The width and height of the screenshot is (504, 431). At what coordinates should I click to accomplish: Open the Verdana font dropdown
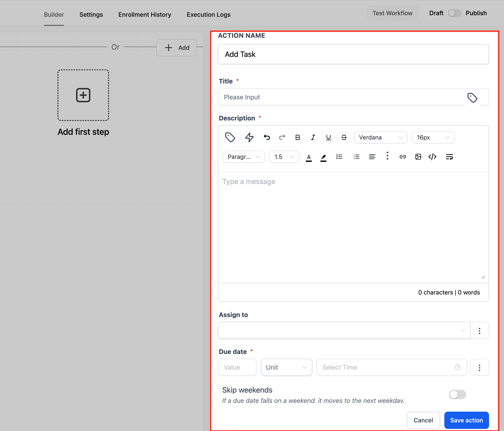pyautogui.click(x=380, y=138)
